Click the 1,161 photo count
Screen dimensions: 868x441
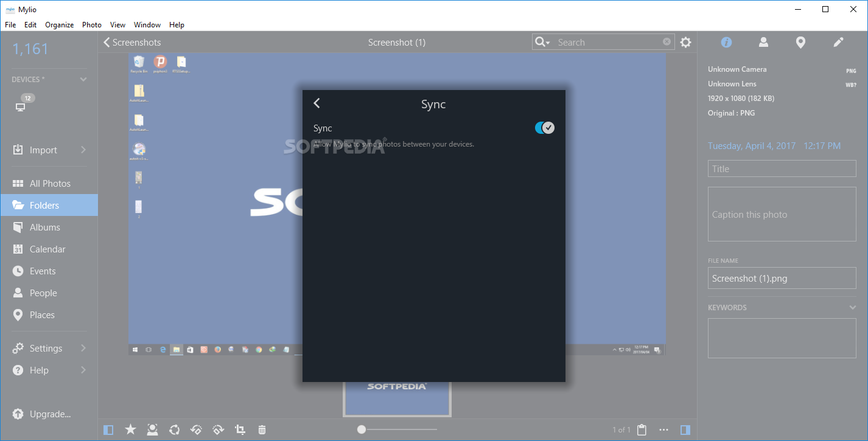(30, 49)
